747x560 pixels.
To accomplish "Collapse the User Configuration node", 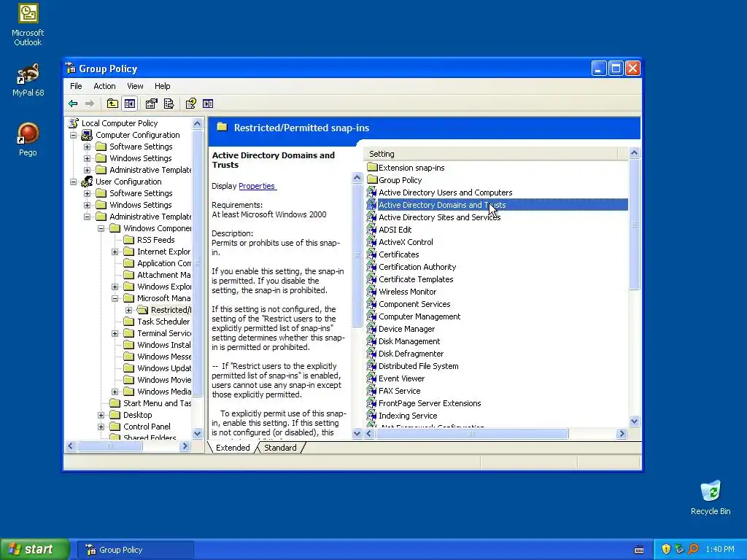I will point(74,182).
